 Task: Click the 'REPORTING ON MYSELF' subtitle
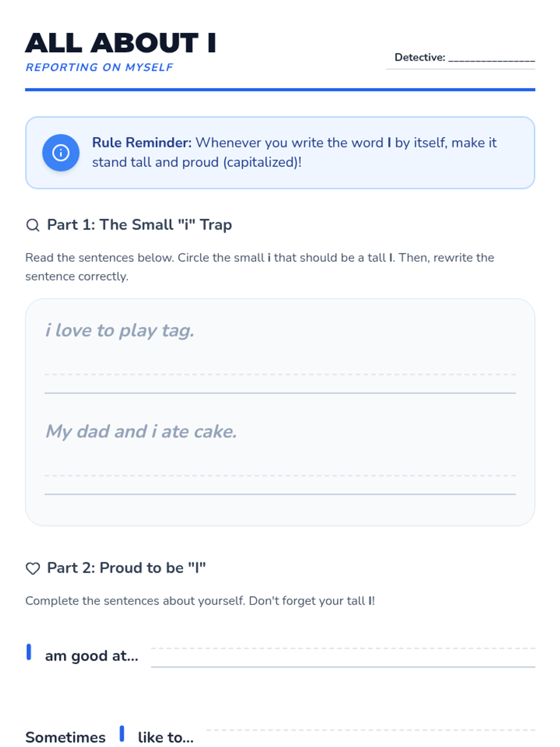99,67
